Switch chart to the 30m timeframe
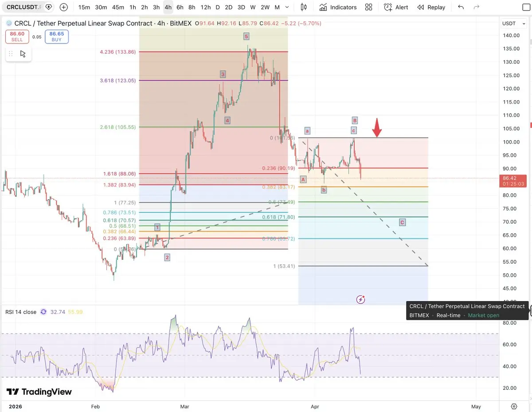Viewport: 532px width, 412px height. pyautogui.click(x=101, y=7)
